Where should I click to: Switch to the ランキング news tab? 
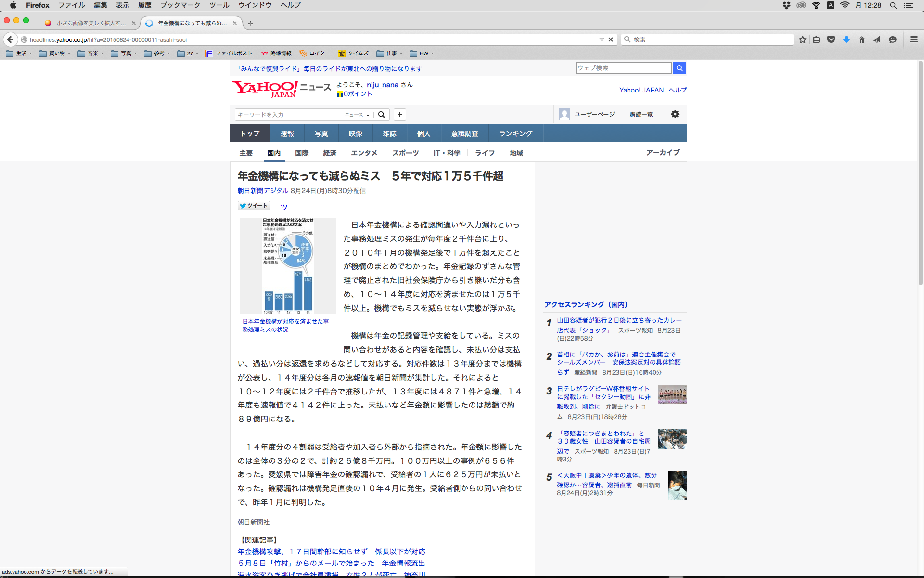click(515, 133)
